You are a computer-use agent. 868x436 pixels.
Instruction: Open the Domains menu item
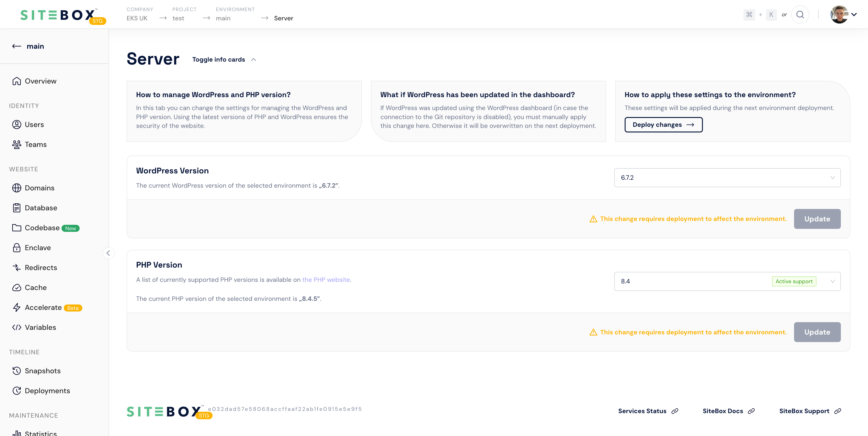[39, 188]
